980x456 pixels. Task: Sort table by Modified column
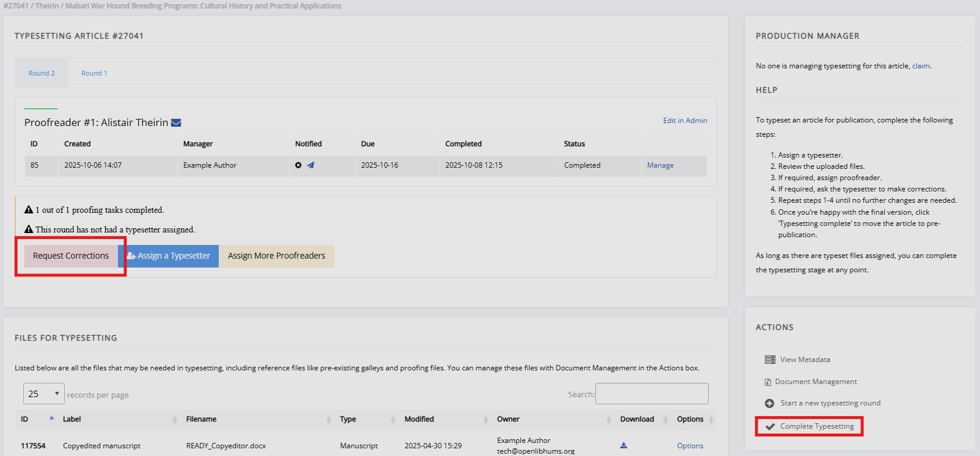[445, 419]
